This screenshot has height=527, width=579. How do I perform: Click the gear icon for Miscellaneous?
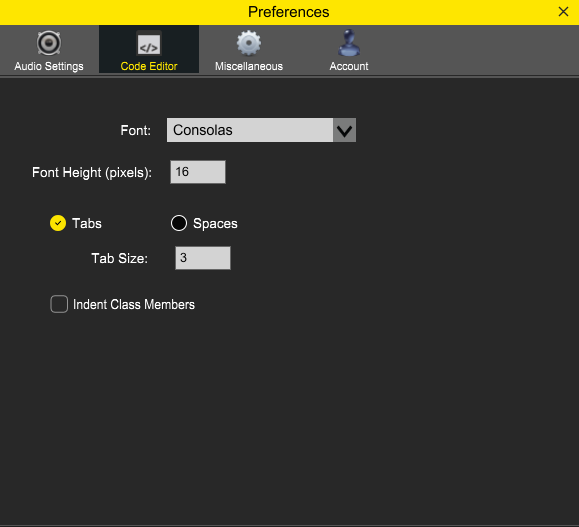(249, 43)
